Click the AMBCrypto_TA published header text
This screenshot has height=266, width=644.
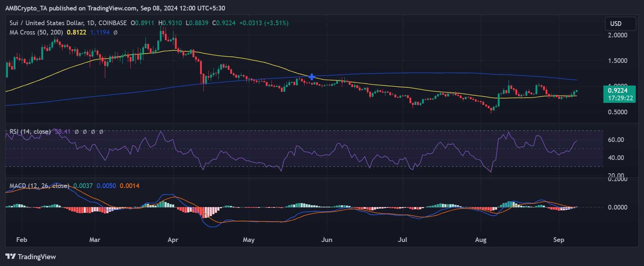[115, 8]
